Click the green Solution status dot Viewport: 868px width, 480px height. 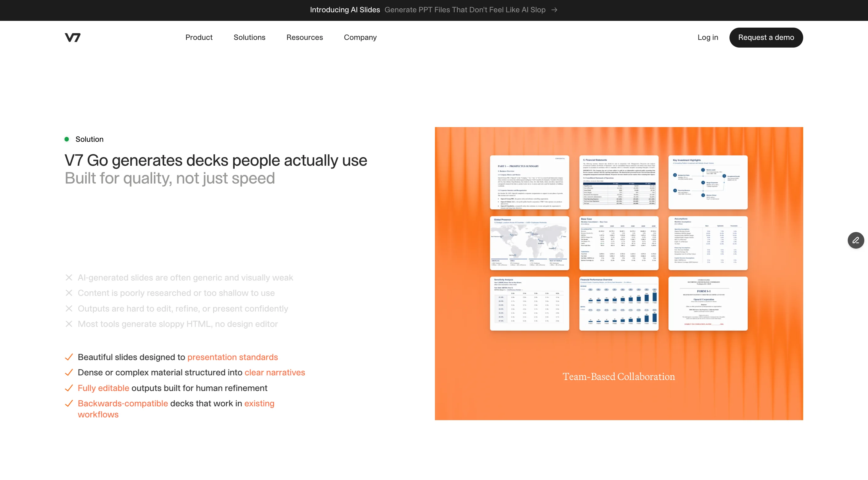pyautogui.click(x=67, y=139)
